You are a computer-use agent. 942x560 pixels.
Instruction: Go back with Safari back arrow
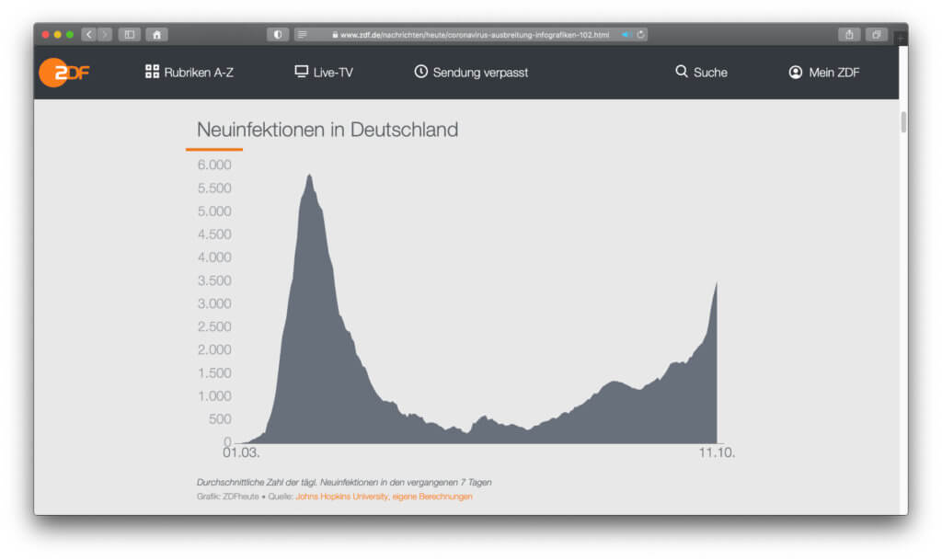click(89, 35)
